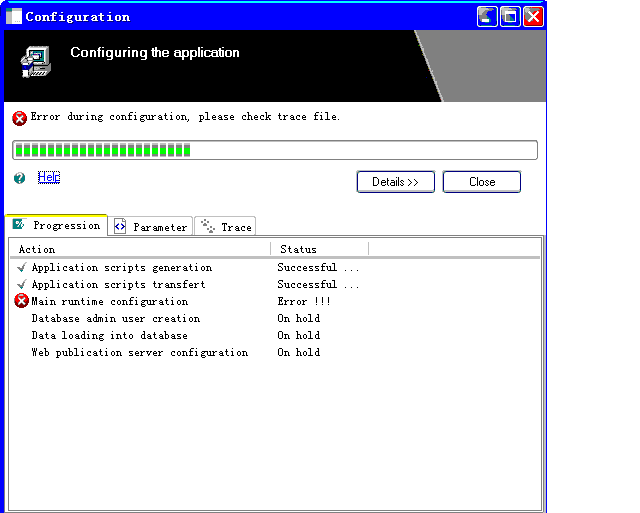Sort by the Action column header
640x513 pixels.
click(140, 249)
